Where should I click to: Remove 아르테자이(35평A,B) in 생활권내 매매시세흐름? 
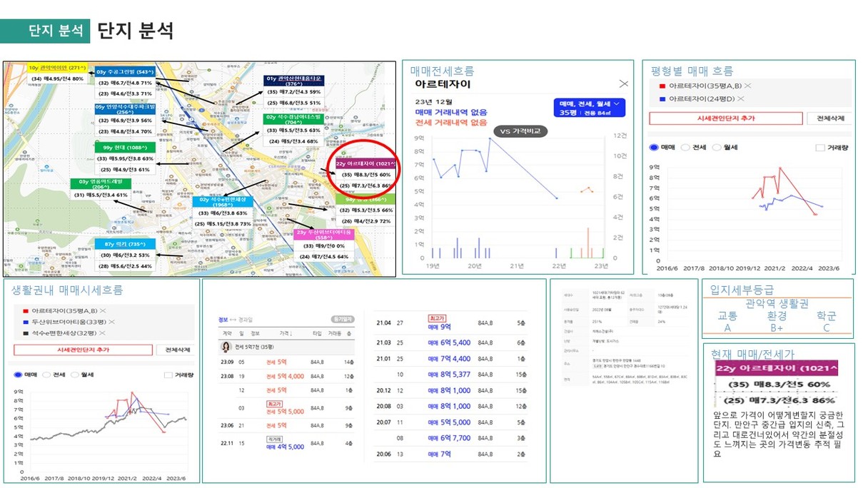[x=103, y=311]
